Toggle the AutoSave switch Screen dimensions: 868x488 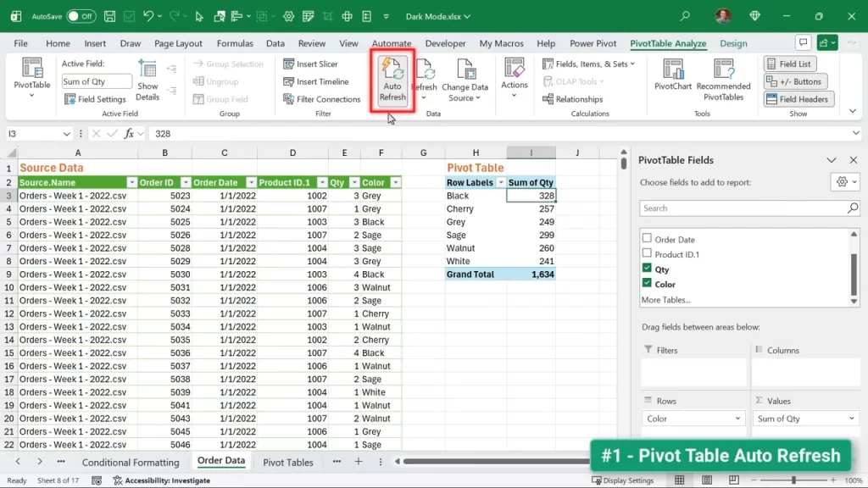tap(81, 16)
